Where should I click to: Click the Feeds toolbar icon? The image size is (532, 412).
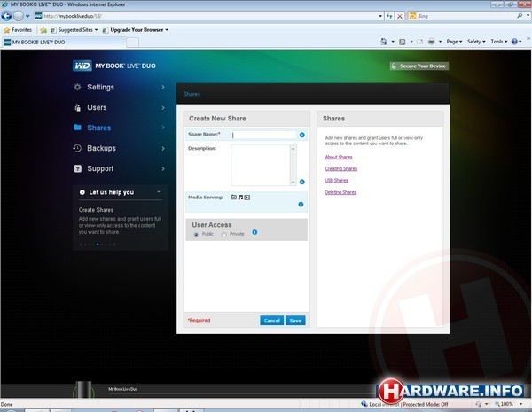[403, 42]
